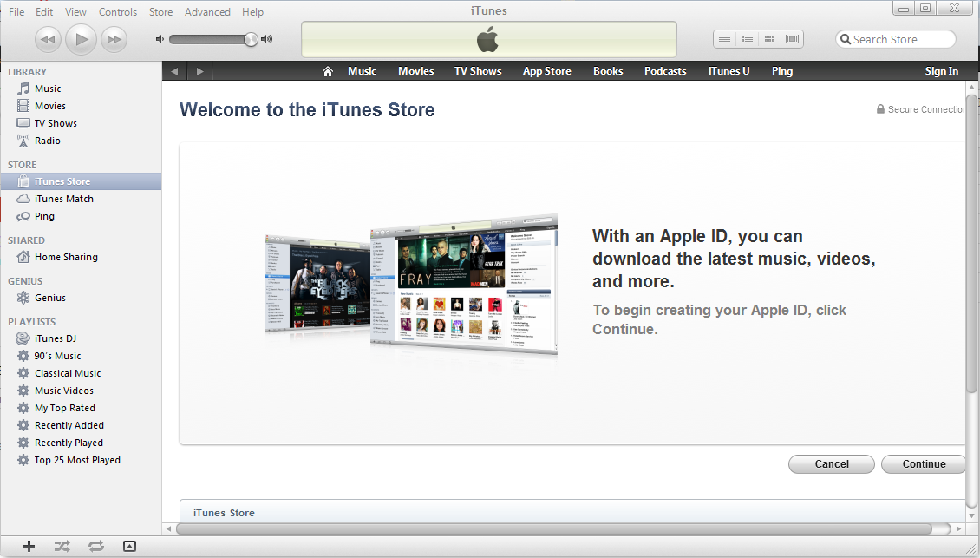This screenshot has height=558, width=980.
Task: Open the Store menu
Action: click(x=160, y=12)
